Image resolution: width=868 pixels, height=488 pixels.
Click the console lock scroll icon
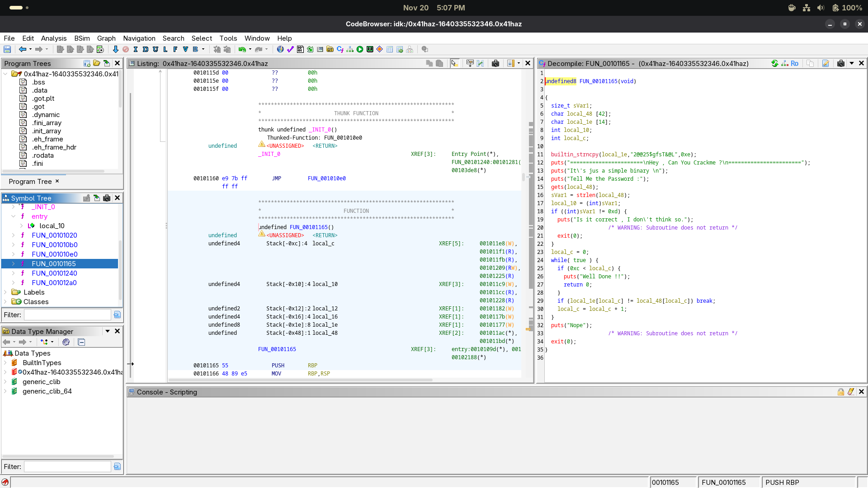[x=840, y=392]
